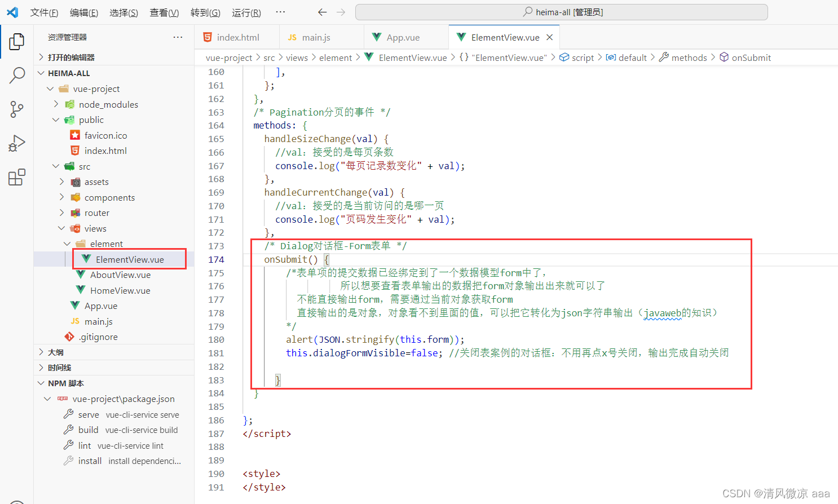The height and width of the screenshot is (504, 838).
Task: Select ElementView.vue in the file tree
Action: pyautogui.click(x=129, y=259)
